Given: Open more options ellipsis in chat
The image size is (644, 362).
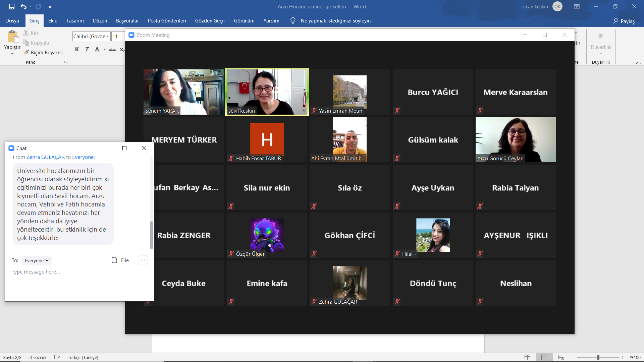Looking at the screenshot, I should click(x=143, y=260).
